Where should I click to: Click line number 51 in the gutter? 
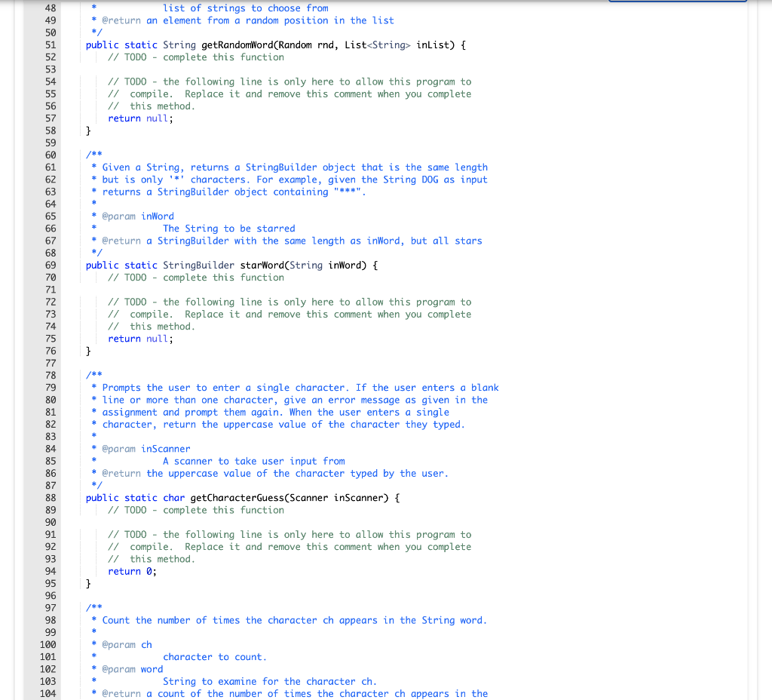51,45
